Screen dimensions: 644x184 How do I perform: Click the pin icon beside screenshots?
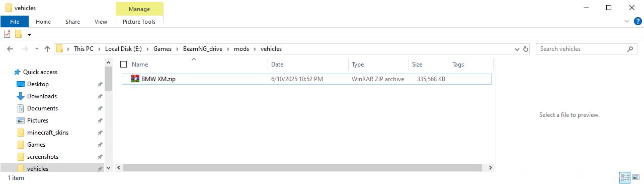pyautogui.click(x=100, y=157)
